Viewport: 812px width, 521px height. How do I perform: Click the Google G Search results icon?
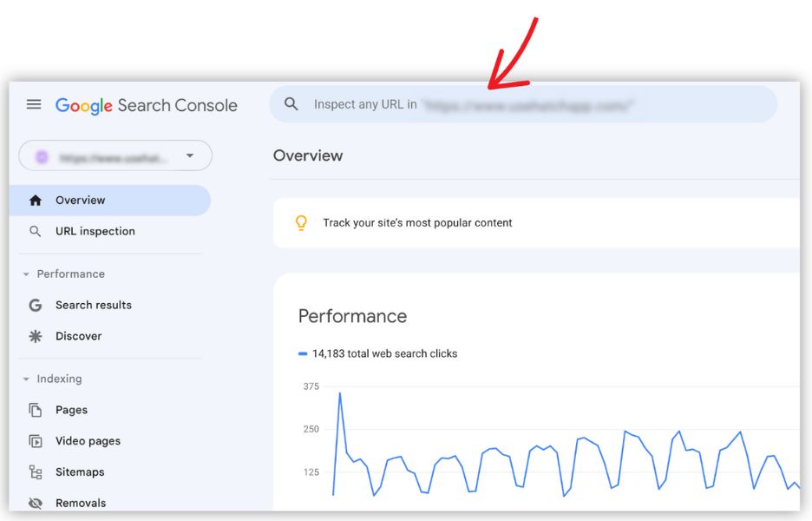(36, 305)
